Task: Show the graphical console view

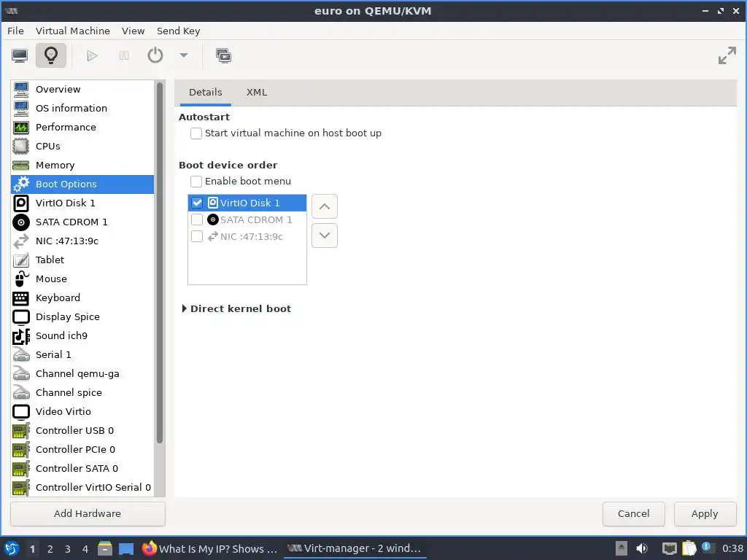Action: point(20,55)
